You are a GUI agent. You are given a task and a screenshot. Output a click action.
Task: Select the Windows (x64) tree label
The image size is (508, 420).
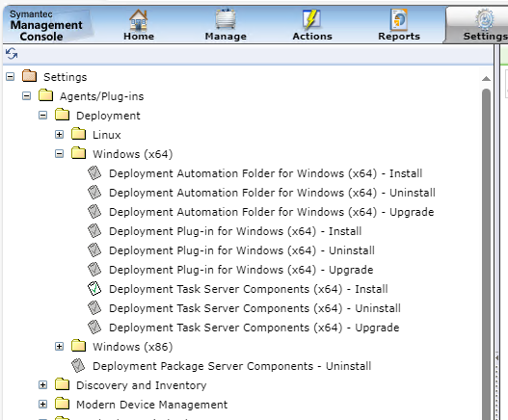(132, 154)
